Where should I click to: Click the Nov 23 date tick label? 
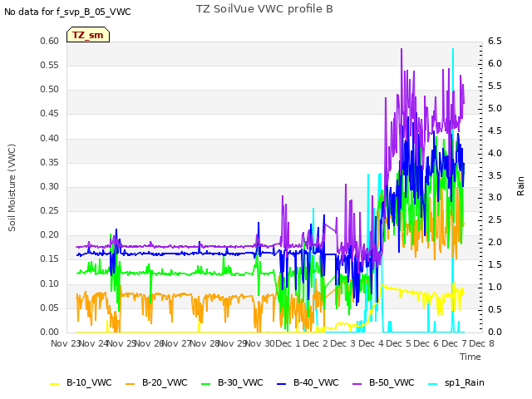65,343
